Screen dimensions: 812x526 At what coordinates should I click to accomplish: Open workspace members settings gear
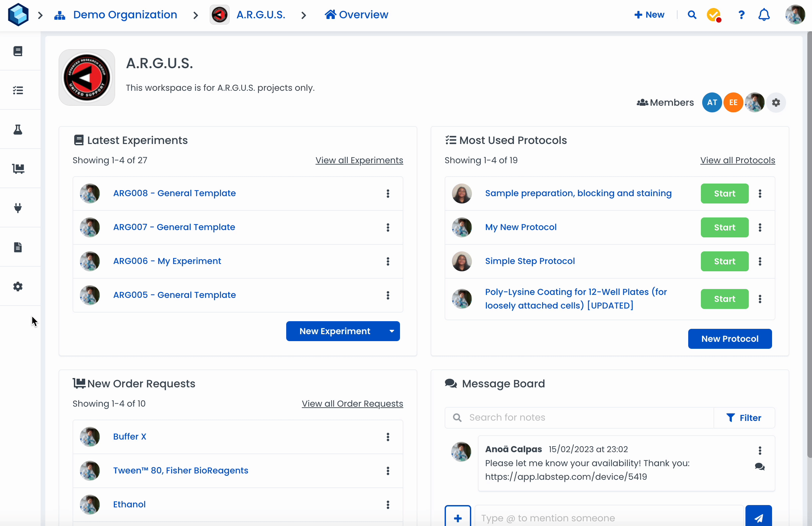tap(776, 102)
